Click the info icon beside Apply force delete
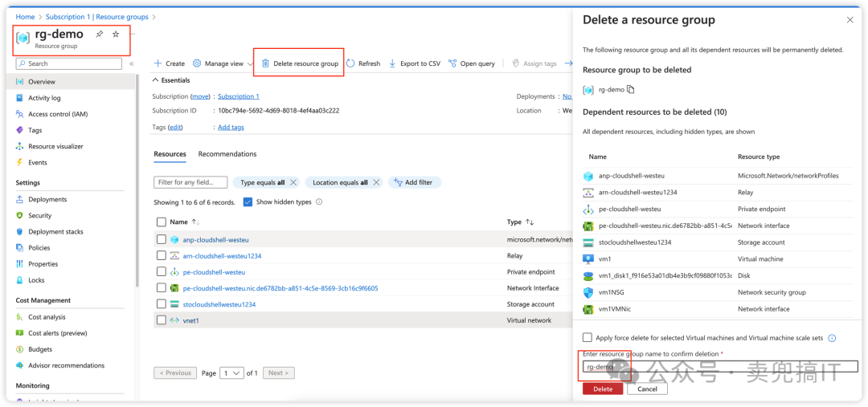Screen dimensions: 868x407 (832, 338)
